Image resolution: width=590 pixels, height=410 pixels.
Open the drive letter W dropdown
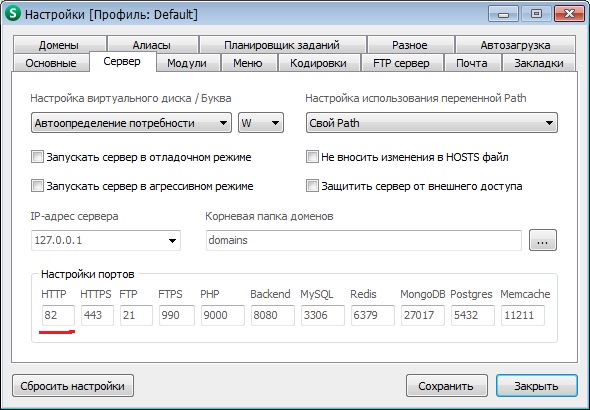coord(261,123)
